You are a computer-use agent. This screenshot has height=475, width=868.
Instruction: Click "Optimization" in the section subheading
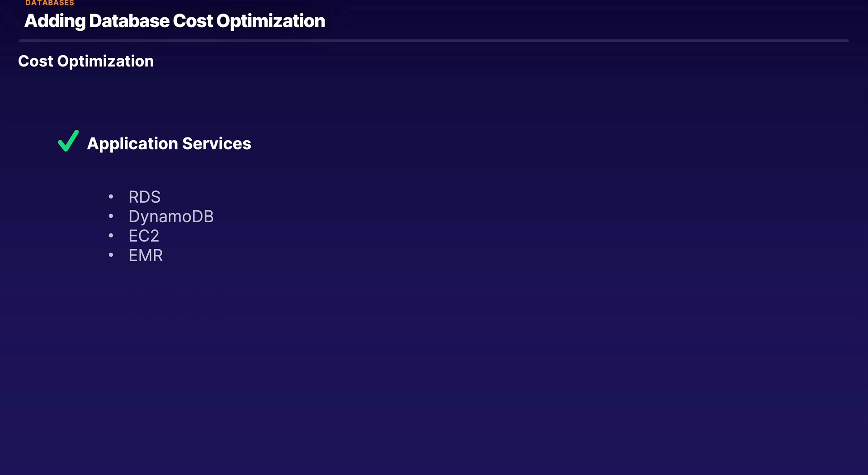tap(105, 61)
